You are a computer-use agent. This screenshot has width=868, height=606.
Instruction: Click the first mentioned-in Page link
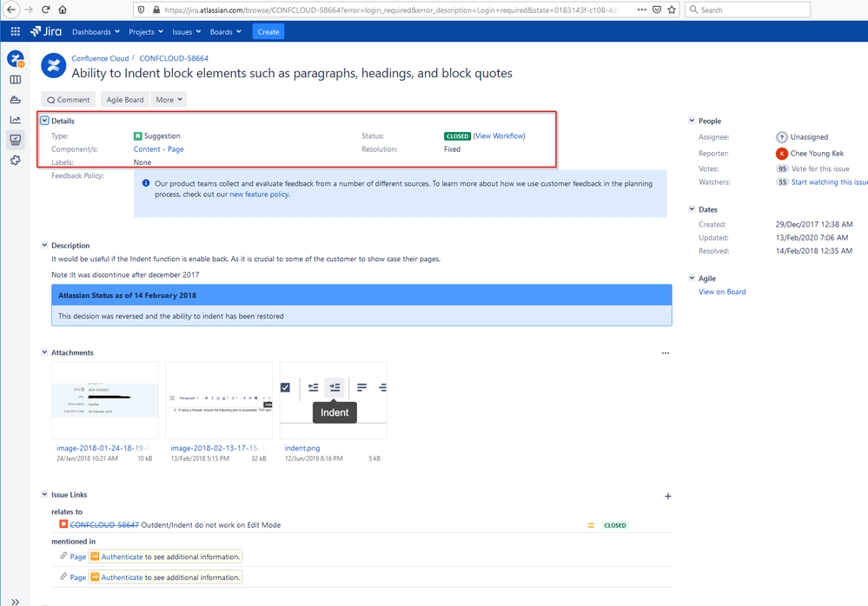click(78, 557)
